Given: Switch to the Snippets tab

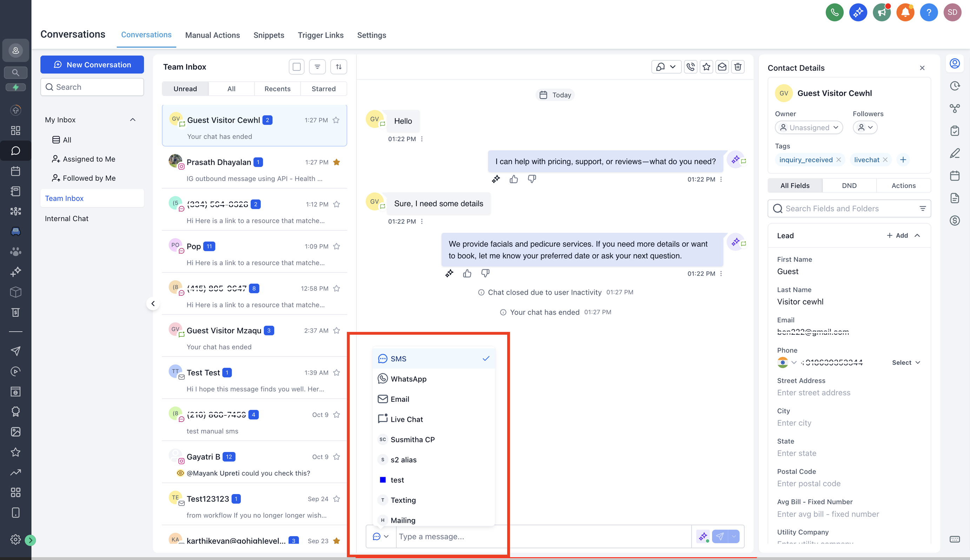Looking at the screenshot, I should (x=268, y=35).
